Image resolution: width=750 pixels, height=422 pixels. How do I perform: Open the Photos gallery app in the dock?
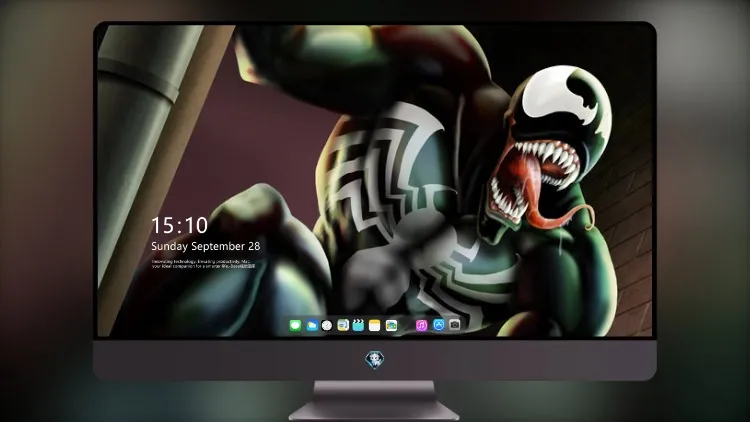point(391,325)
